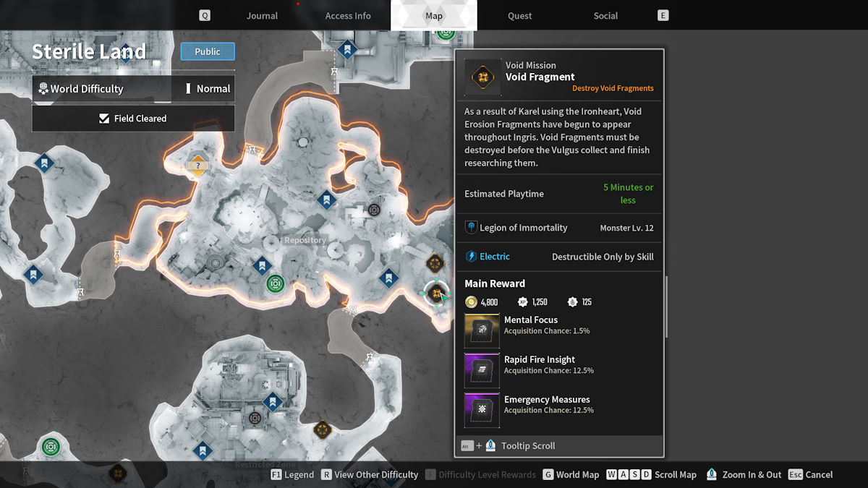868x488 pixels.
Task: Select the gray circular marker northeast of Repository
Action: [374, 210]
